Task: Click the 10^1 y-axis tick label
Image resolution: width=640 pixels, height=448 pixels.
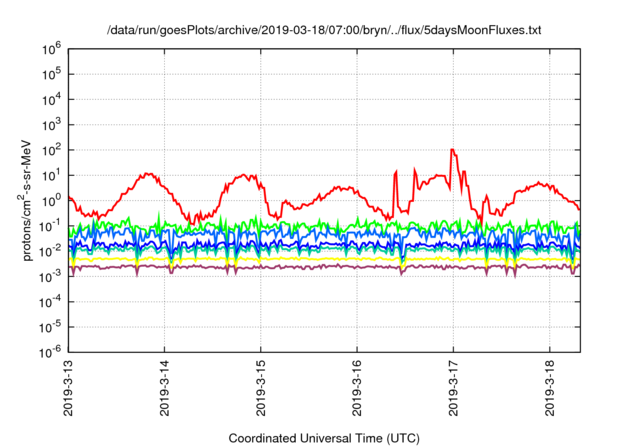Action: coord(51,175)
